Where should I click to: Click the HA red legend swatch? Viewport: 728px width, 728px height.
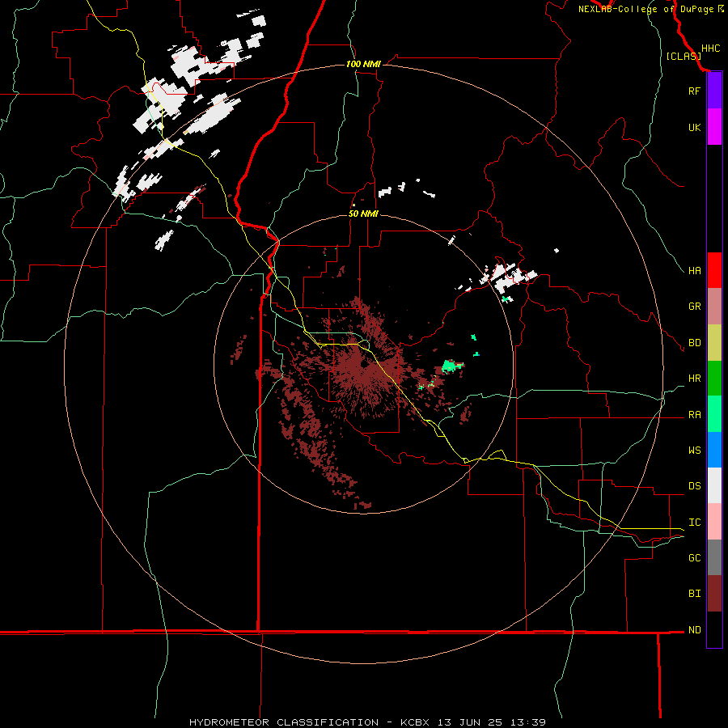(x=714, y=270)
